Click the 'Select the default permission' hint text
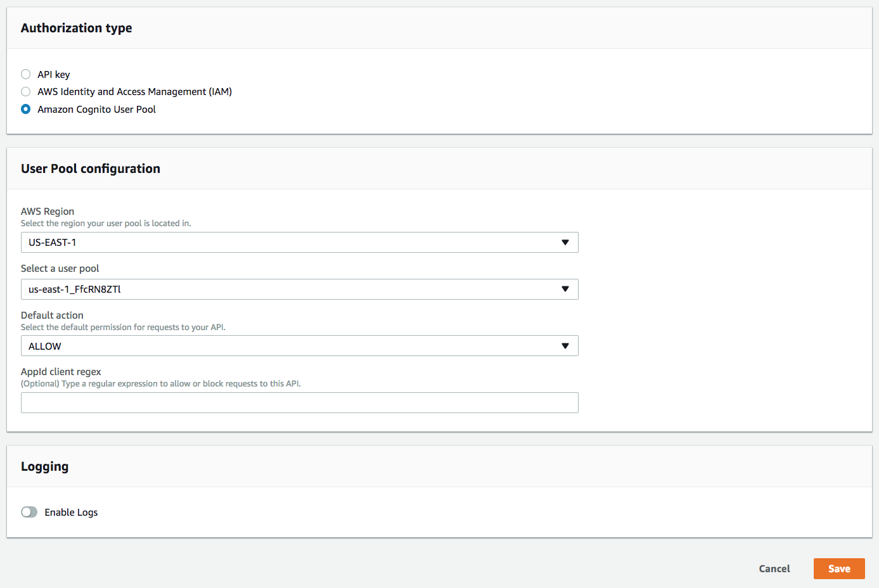The width and height of the screenshot is (879, 588). point(123,327)
